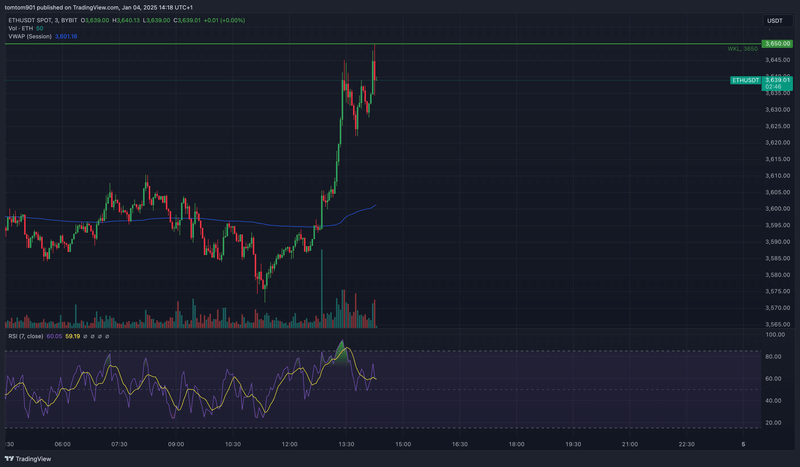Image resolution: width=800 pixels, height=467 pixels.
Task: Click the 15:00 time axis label
Action: [x=403, y=445]
